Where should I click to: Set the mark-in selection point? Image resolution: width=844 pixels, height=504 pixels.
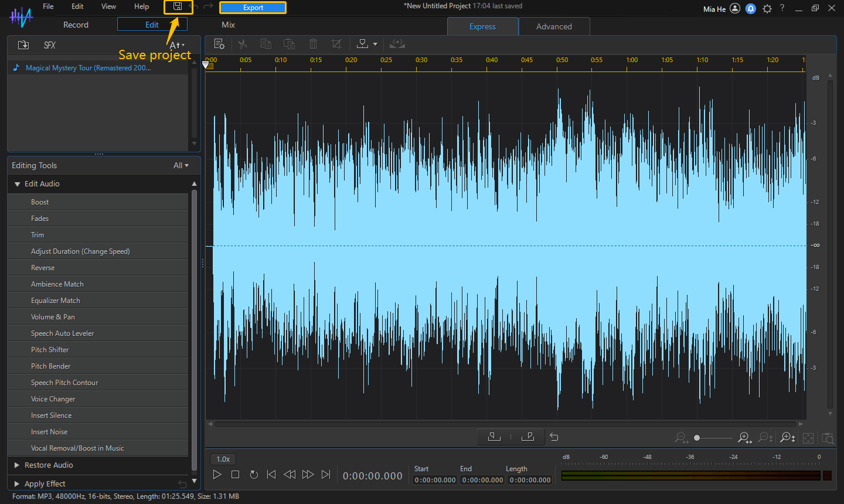(x=494, y=437)
